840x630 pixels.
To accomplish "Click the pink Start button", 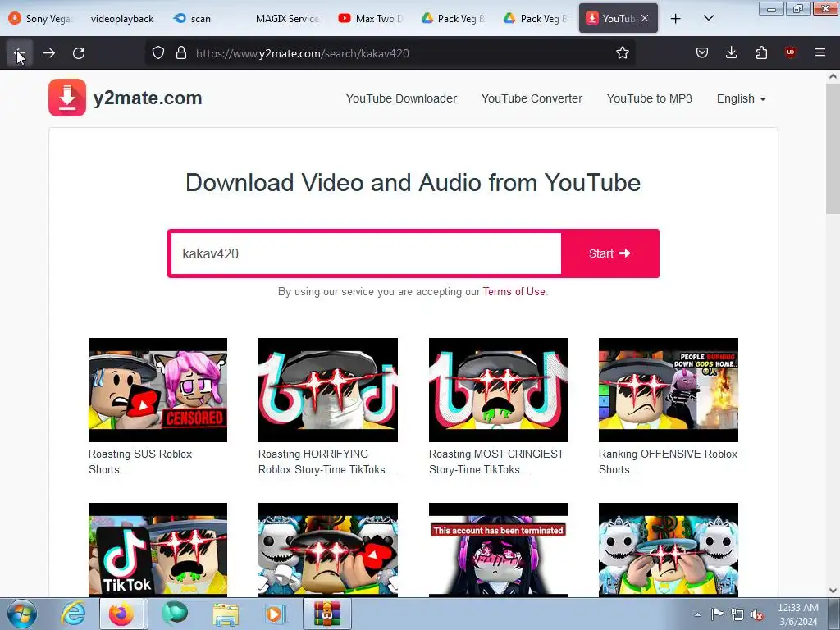I will click(x=609, y=253).
